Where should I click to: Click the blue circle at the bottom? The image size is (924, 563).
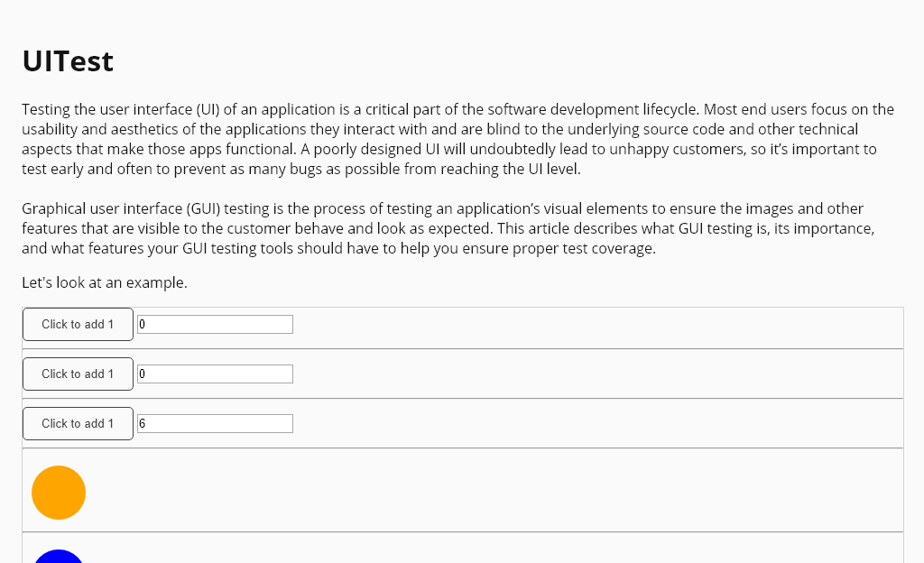(x=59, y=556)
